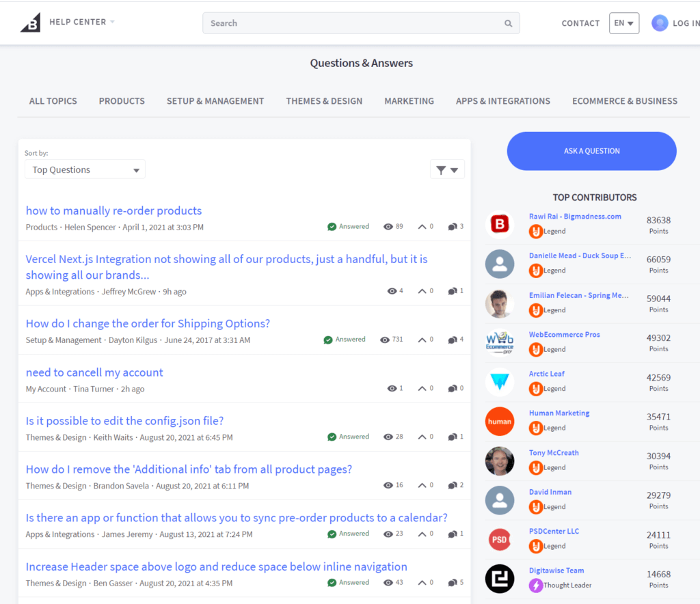
Task: Select the MARKETING tab
Action: point(409,101)
